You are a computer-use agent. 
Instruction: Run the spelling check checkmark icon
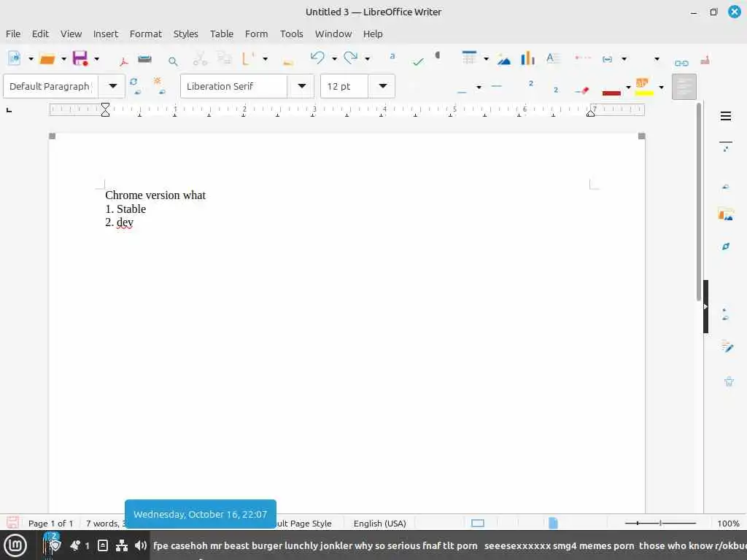point(418,61)
